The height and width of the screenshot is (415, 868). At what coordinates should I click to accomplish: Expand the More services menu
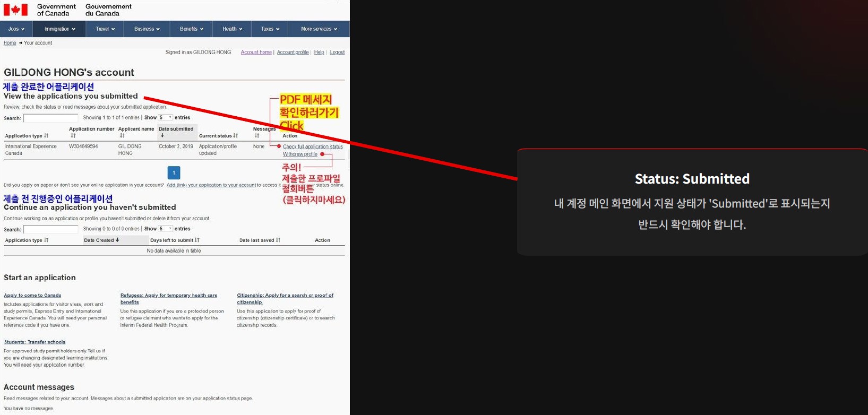coord(319,29)
